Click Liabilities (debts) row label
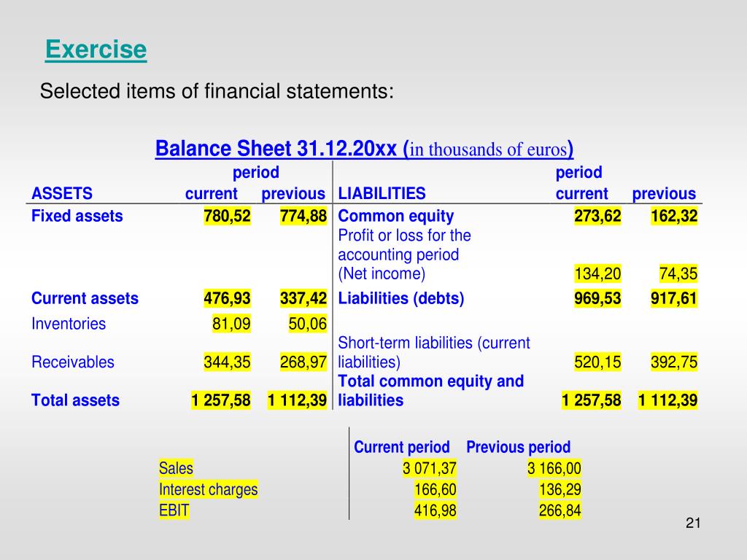747x560 pixels. (x=400, y=298)
